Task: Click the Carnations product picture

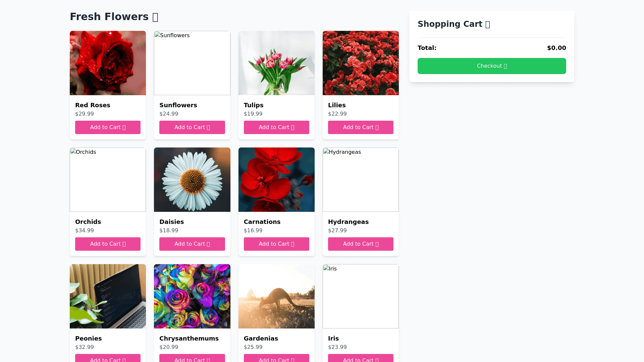Action: pyautogui.click(x=276, y=180)
